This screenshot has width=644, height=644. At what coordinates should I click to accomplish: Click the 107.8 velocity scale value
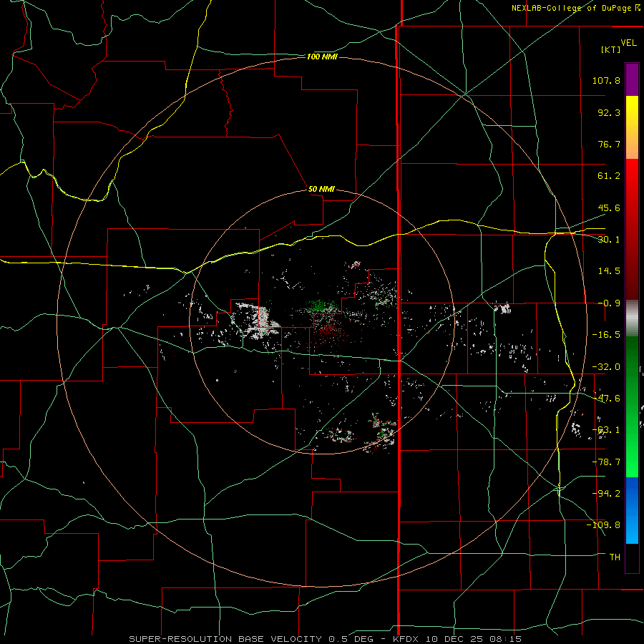click(606, 80)
